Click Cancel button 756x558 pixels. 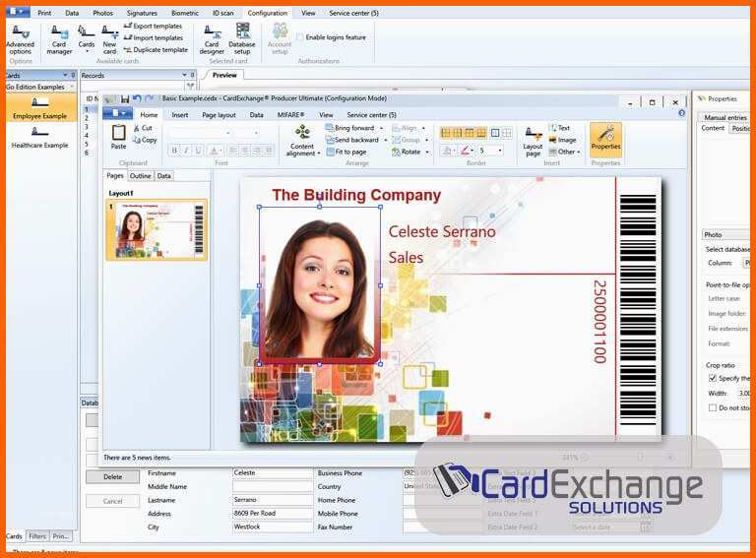coord(112,501)
